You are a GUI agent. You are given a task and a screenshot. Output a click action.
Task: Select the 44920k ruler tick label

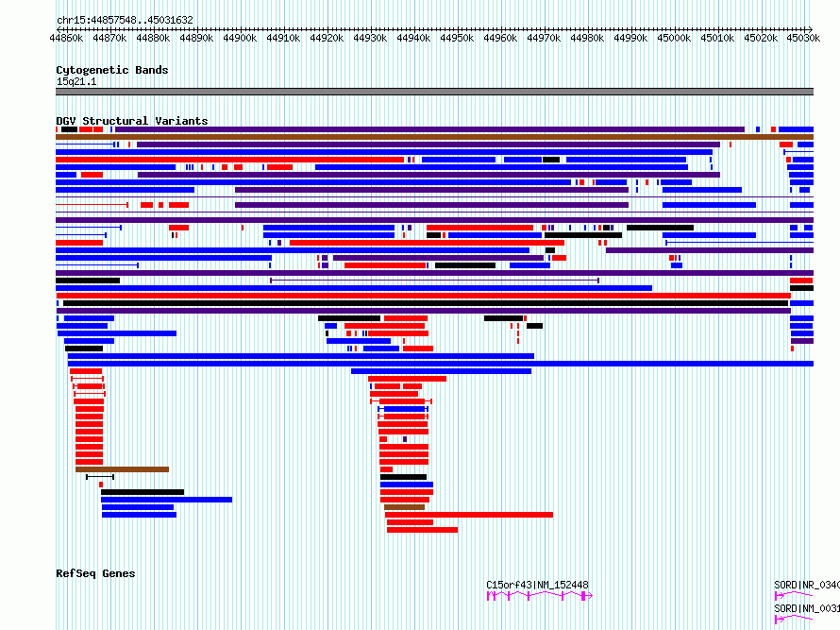[x=327, y=38]
